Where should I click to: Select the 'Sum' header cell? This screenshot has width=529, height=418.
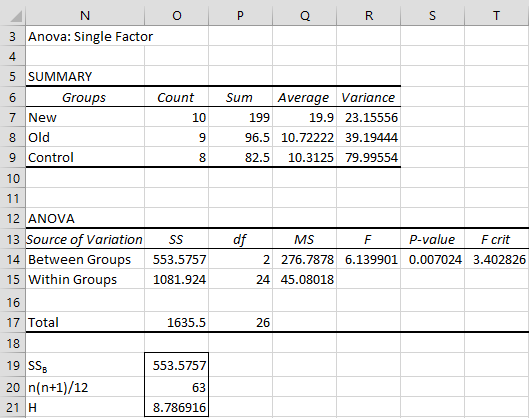[240, 97]
